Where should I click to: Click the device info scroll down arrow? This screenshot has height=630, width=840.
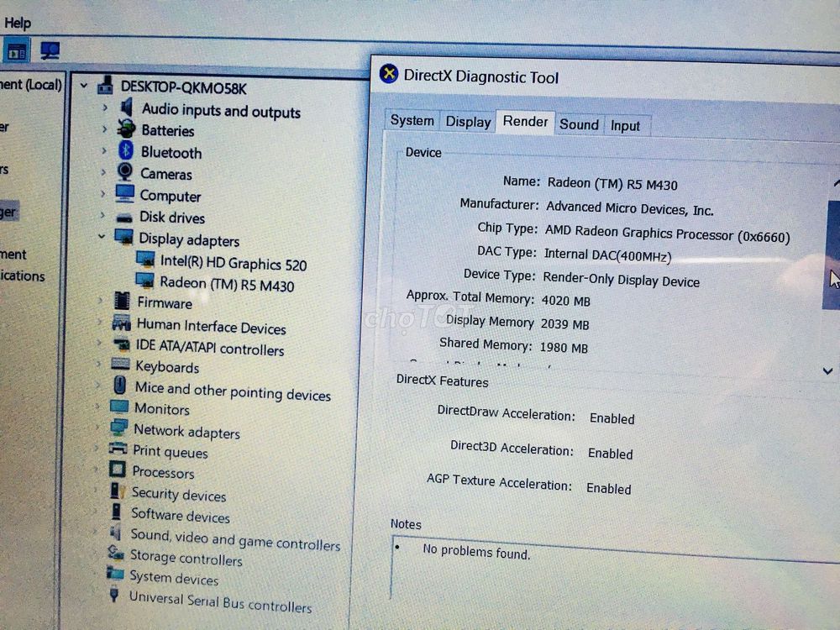point(827,370)
